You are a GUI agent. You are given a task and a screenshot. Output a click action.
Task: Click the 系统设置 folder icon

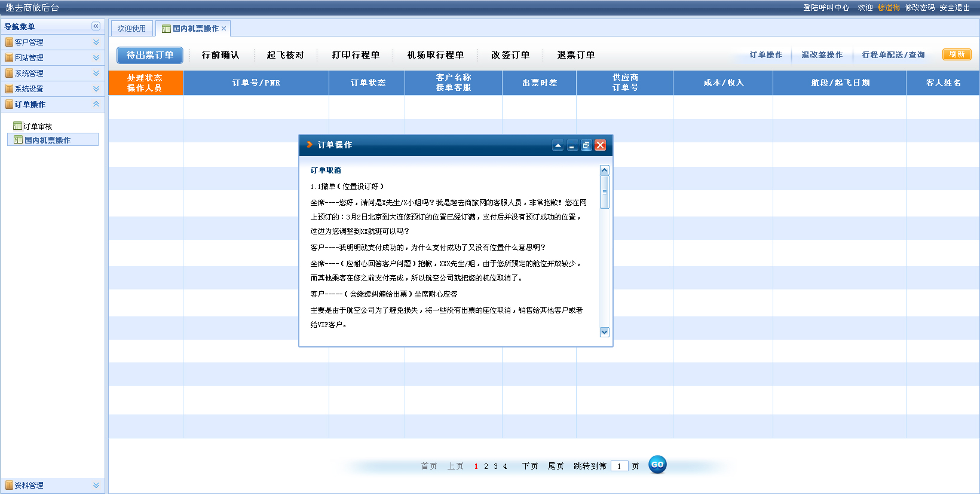coord(9,89)
